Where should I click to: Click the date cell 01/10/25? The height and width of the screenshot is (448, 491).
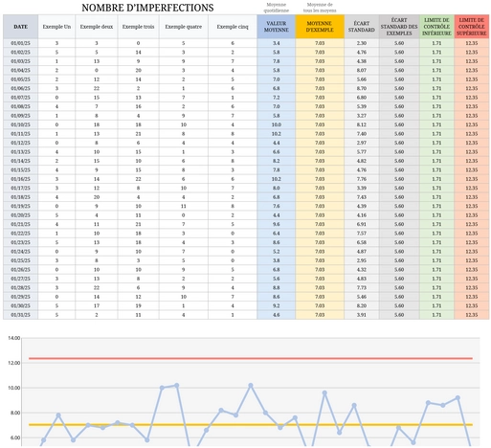coord(20,124)
